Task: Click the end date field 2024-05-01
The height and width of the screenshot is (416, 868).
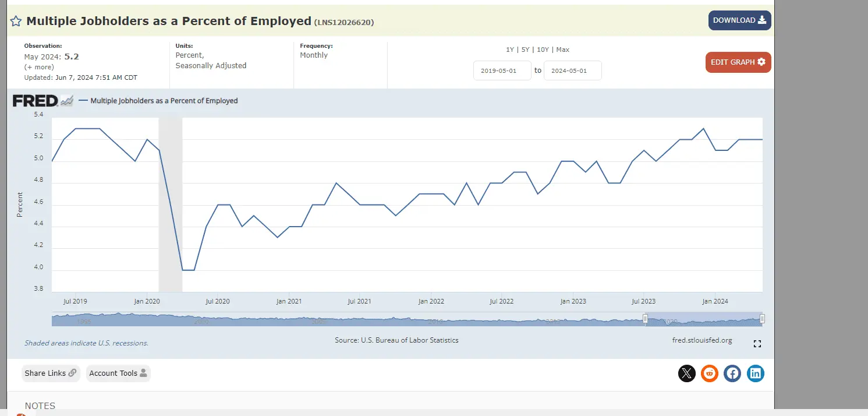Action: point(572,70)
